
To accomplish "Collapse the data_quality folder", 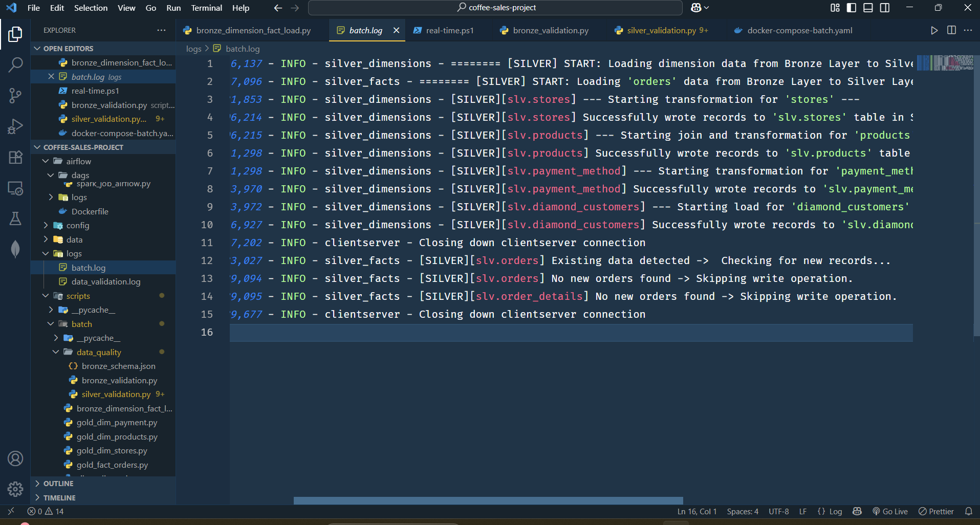I will tap(56, 352).
